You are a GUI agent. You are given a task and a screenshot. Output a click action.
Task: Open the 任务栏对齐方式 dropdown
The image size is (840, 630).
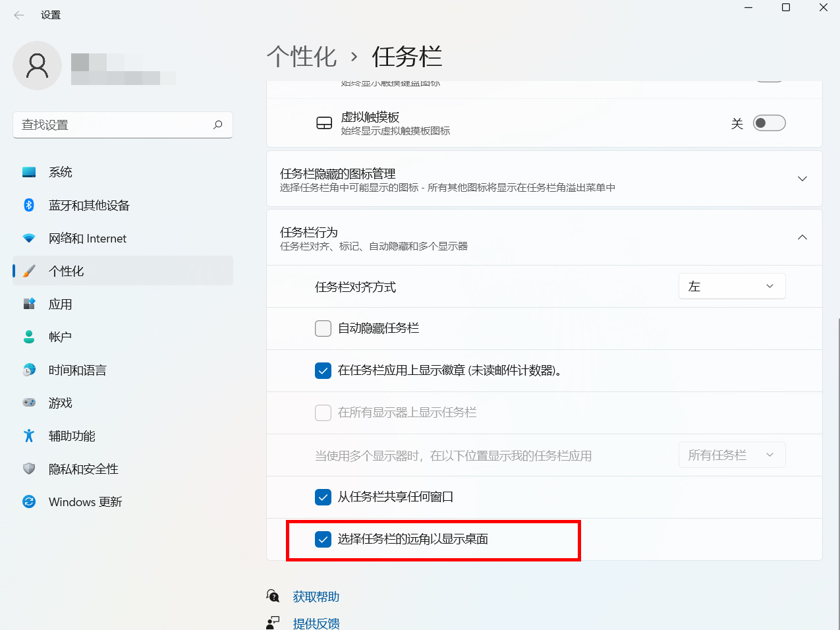pyautogui.click(x=732, y=286)
